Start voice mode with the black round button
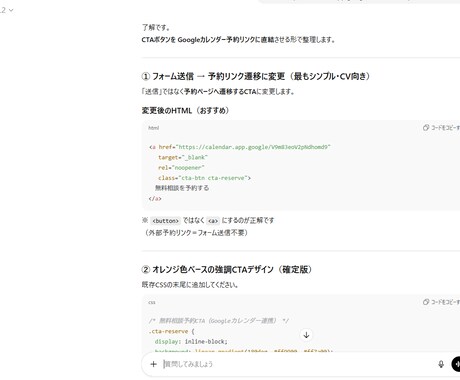 [x=456, y=364]
